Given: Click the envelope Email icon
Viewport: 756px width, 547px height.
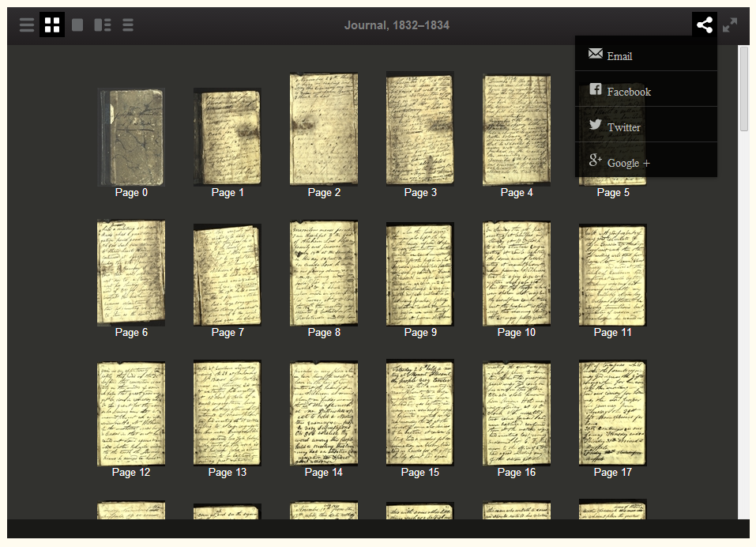Looking at the screenshot, I should coord(596,54).
